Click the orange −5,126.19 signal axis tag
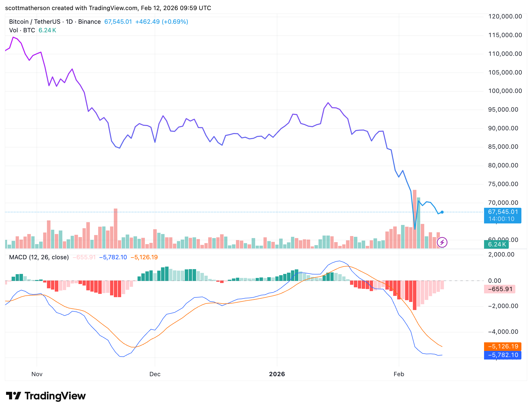 tap(502, 346)
